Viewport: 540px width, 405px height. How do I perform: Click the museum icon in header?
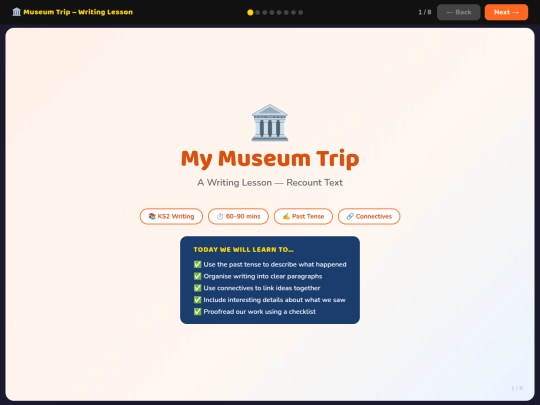(x=17, y=12)
